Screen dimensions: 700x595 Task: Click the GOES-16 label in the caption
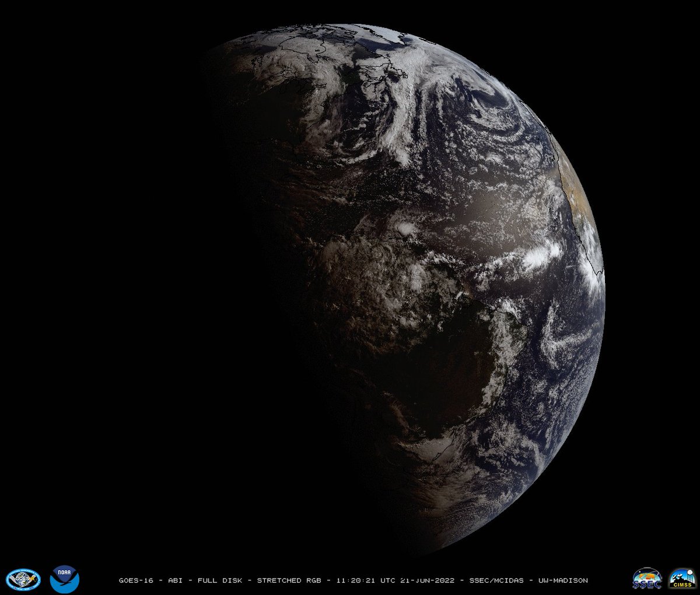click(x=135, y=580)
